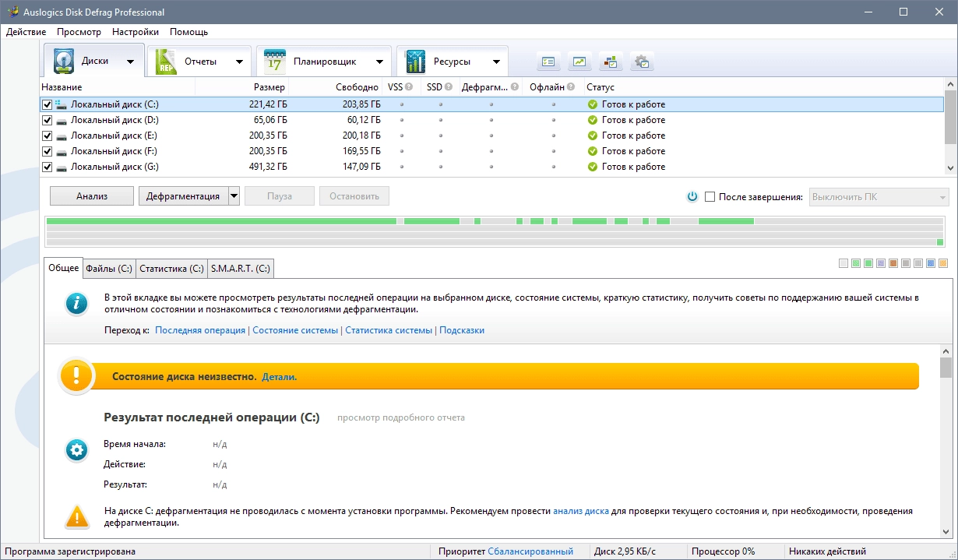This screenshot has width=958, height=560.
Task: Click the drive icon for disk D:
Action: point(62,120)
